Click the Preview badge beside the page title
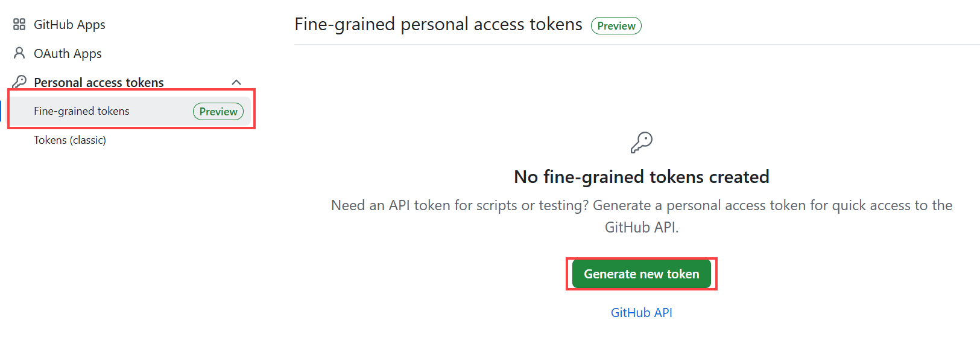The width and height of the screenshot is (980, 343). pyautogui.click(x=616, y=26)
